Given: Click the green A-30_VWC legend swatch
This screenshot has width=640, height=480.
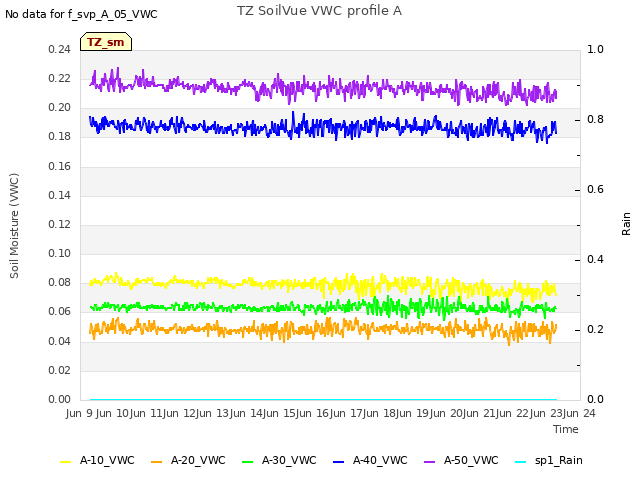Looking at the screenshot, I should point(247,462).
